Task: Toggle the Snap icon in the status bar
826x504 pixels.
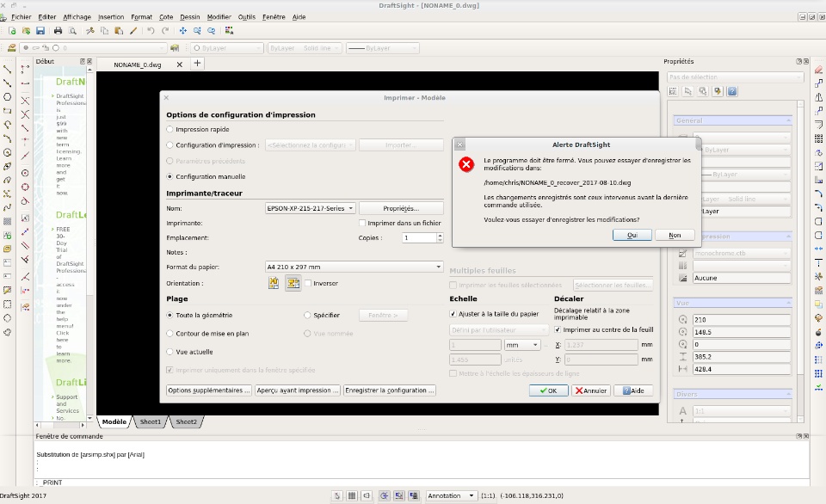Action: (337, 495)
